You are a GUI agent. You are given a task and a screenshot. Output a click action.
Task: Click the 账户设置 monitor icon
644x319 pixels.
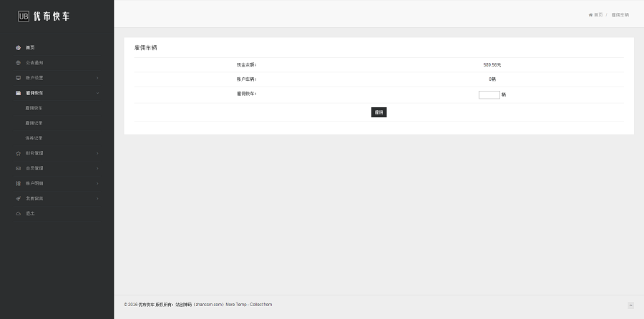tap(18, 78)
